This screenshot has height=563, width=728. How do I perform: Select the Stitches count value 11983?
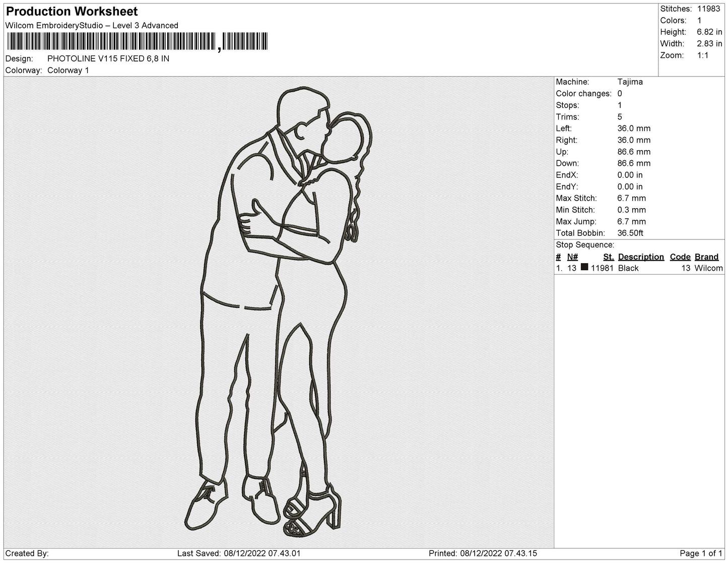click(708, 9)
